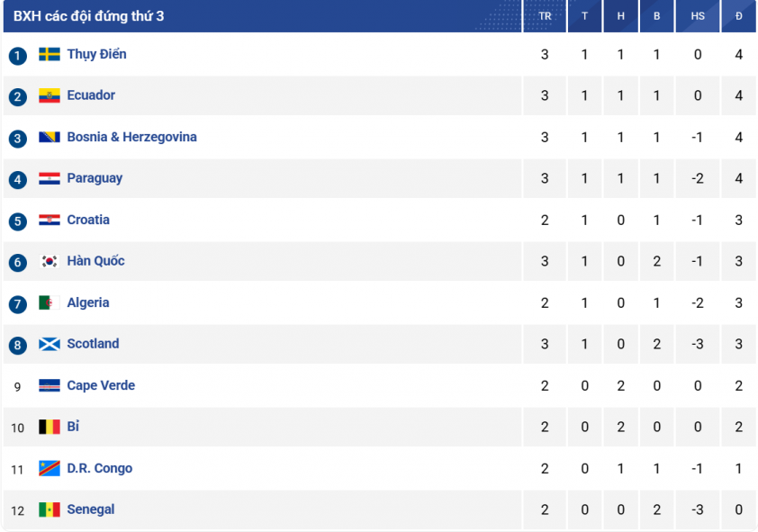Open the Cape Verde team link
758x532 pixels.
101,385
